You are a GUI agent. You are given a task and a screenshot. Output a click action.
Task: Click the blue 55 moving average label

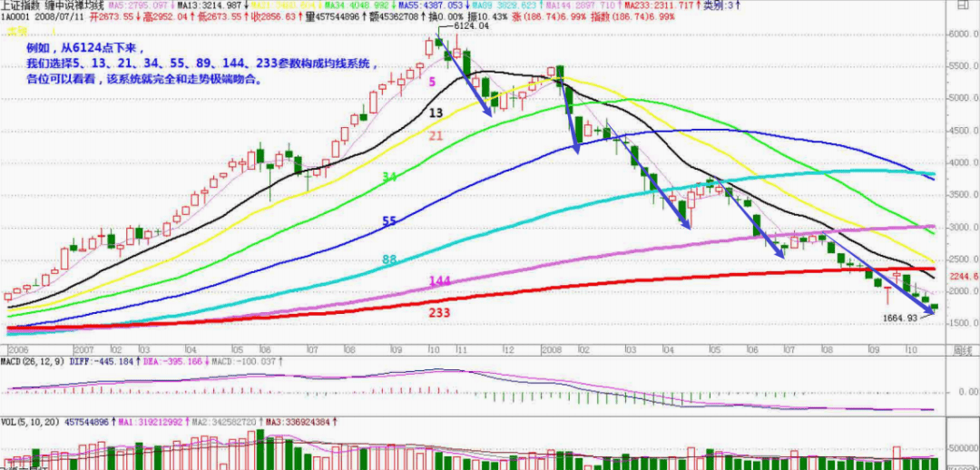point(389,220)
